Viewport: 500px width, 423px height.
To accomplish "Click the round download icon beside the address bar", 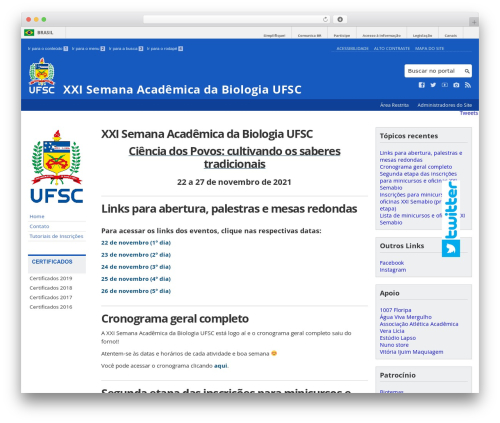I will point(340,20).
